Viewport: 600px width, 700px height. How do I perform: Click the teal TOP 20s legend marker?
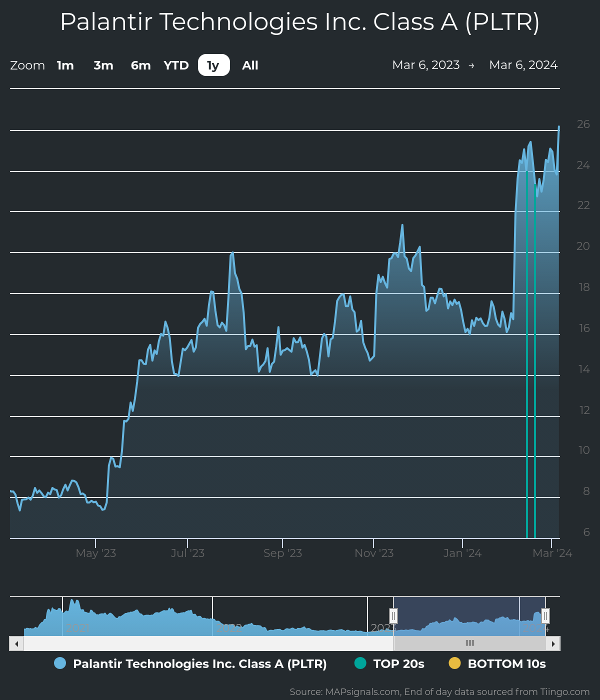pyautogui.click(x=360, y=663)
